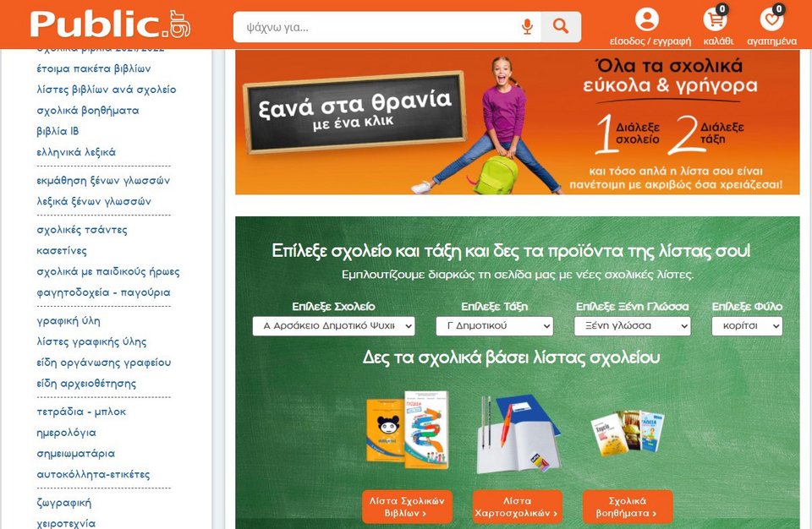Viewport: 812px width, 529px height.
Task: Change gender selection in the Επίλεξε Φύλο dropdown
Action: coord(746,325)
